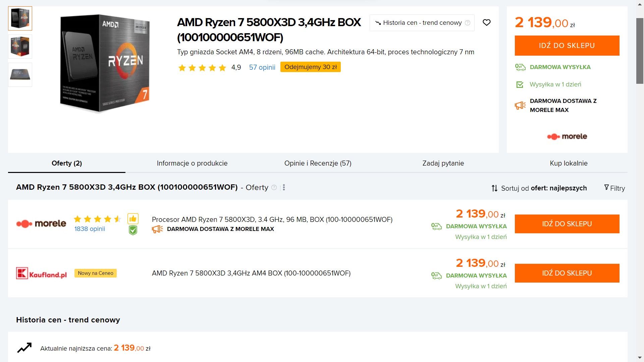Click the product title AMD Ryzen 7 5800X3D
Viewport: 644px width, 362px height.
click(x=269, y=29)
